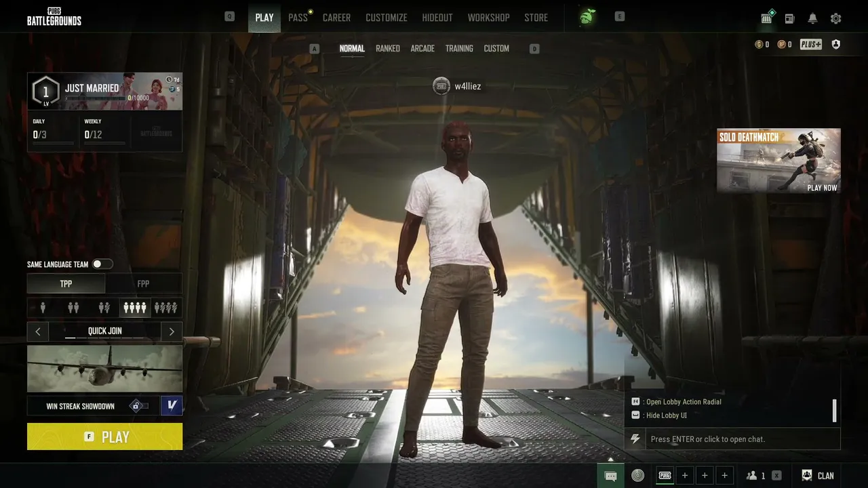Open the inventory crate icon with green badge
868x488 pixels.
pyautogui.click(x=767, y=18)
